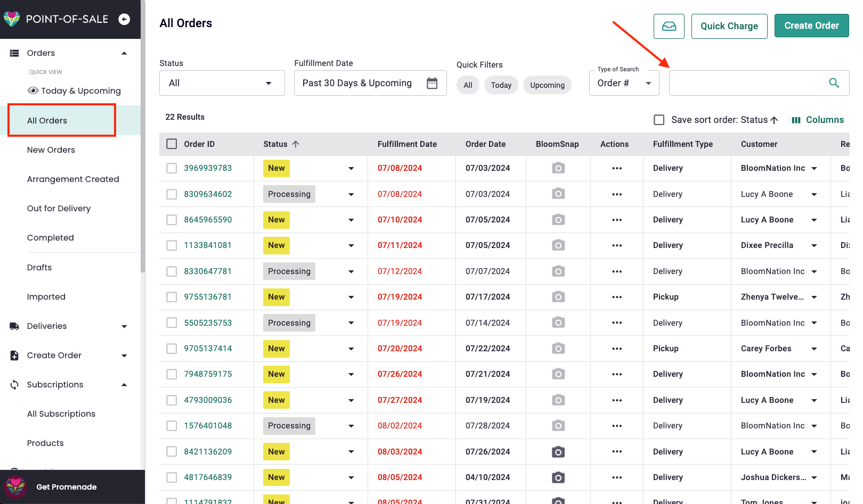Select checkbox for order 3969939783
863x504 pixels.
tap(172, 168)
